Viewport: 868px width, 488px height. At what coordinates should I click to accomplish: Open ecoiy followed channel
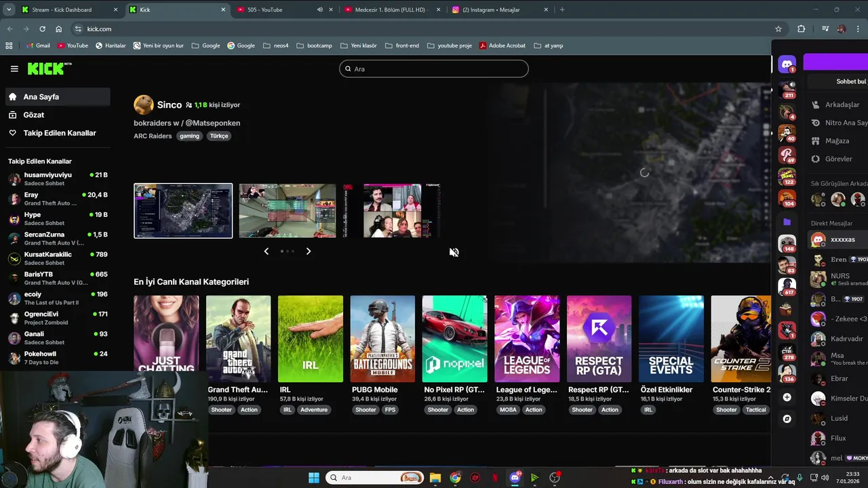pyautogui.click(x=58, y=298)
